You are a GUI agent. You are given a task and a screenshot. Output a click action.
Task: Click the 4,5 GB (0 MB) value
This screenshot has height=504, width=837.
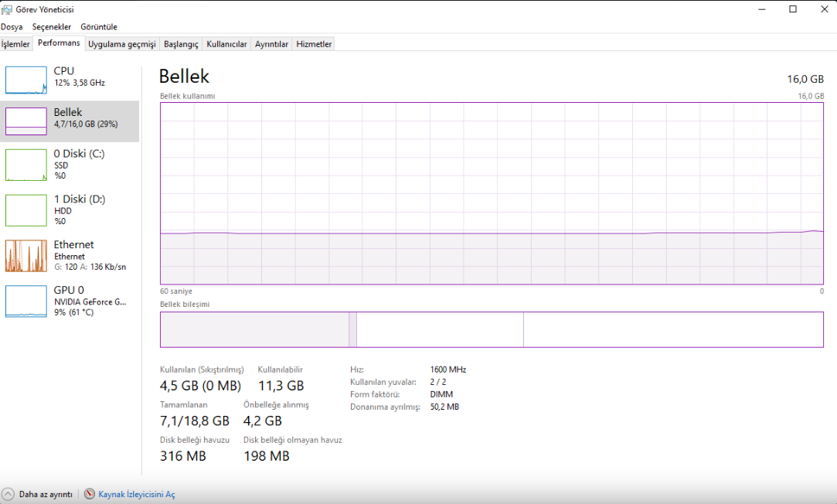click(200, 386)
